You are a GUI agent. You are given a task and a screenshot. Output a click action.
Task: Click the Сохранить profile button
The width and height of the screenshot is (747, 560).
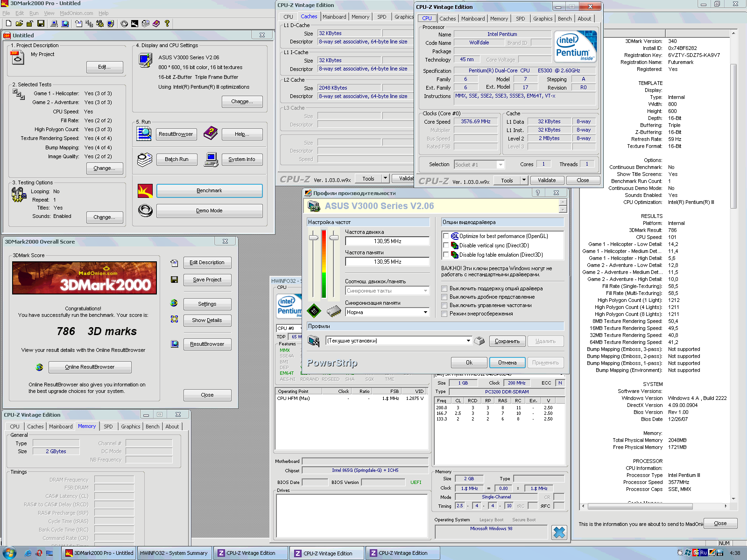tap(507, 341)
